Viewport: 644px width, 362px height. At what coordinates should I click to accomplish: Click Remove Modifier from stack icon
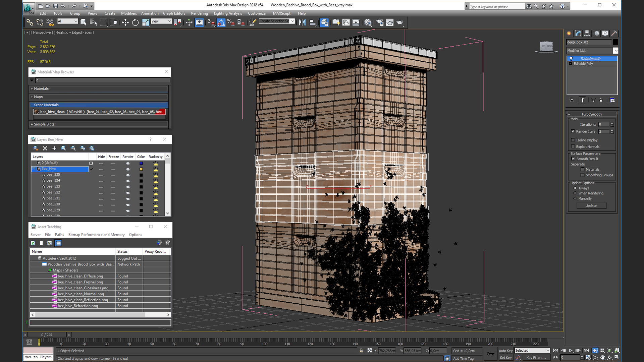pyautogui.click(x=601, y=100)
